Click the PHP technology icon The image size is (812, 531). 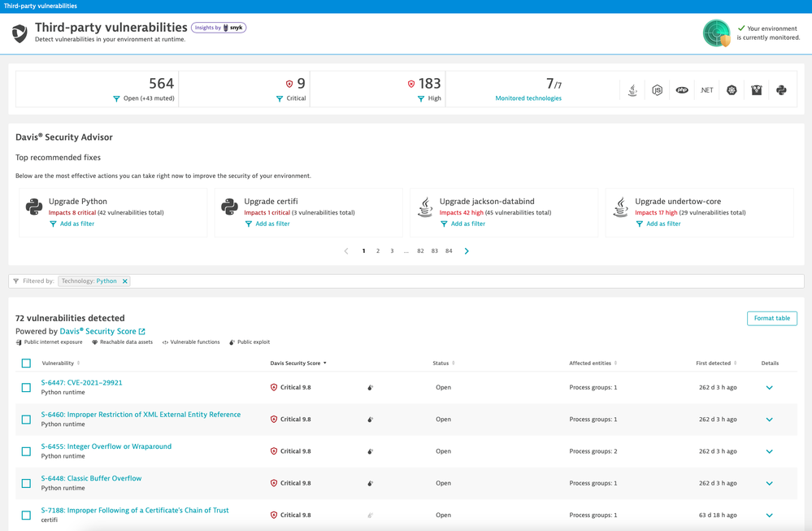(x=682, y=90)
